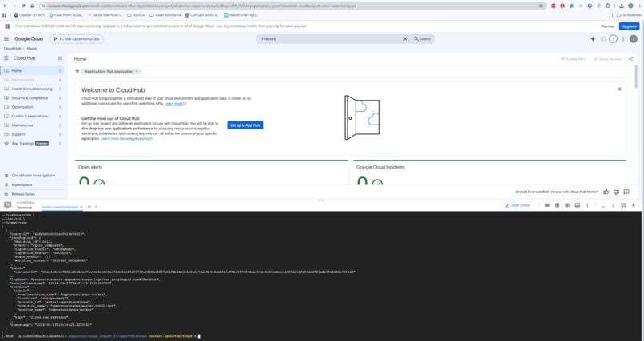Click the share icon at top right of Home

631,59
